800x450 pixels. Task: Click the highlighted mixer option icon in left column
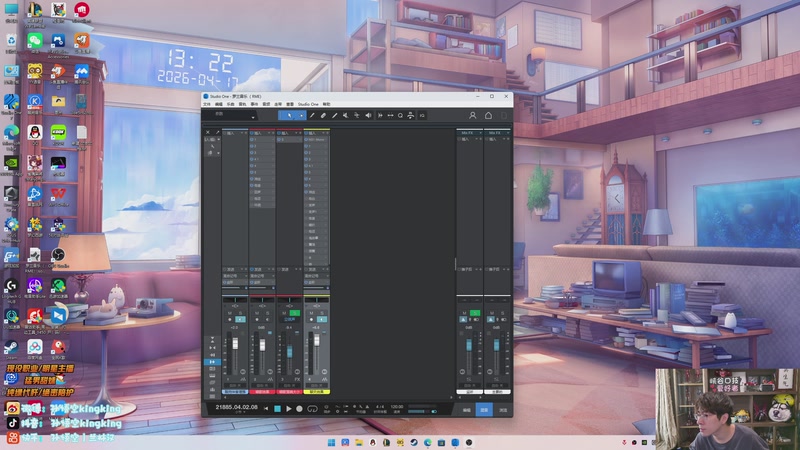coord(212,362)
